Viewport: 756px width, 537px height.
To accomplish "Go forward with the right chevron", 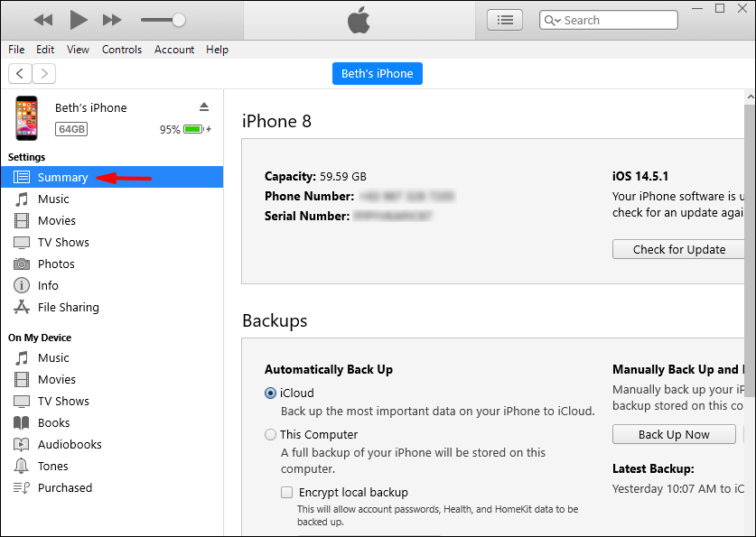I will pos(44,73).
